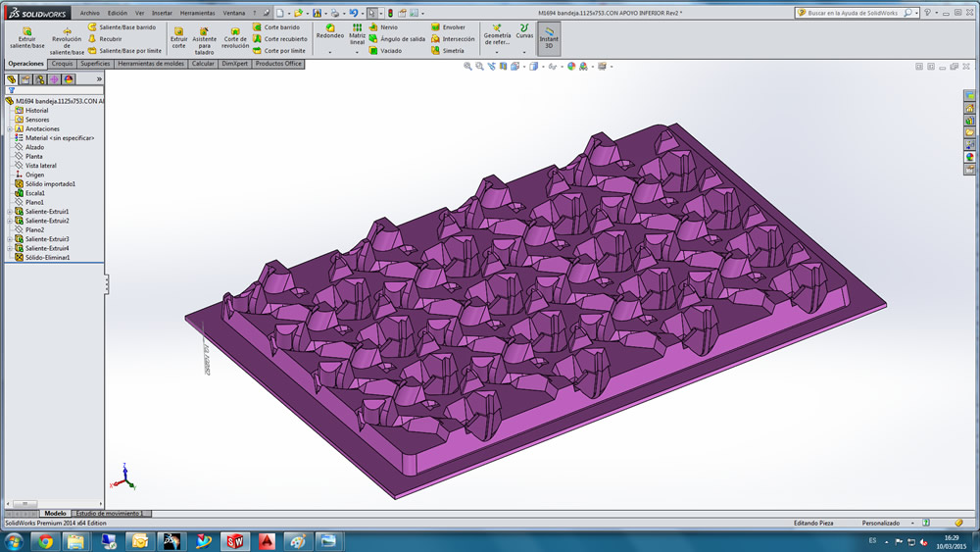Select Corte de revolución tool
This screenshot has width=980, height=552.
235,37
